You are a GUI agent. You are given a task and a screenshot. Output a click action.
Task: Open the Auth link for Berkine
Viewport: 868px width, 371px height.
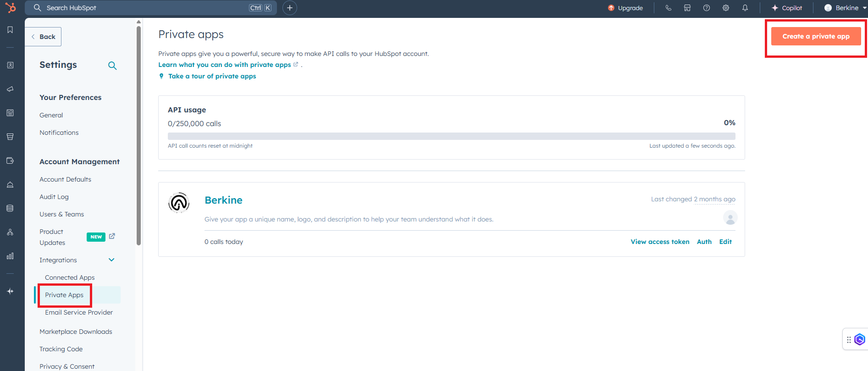(x=704, y=242)
